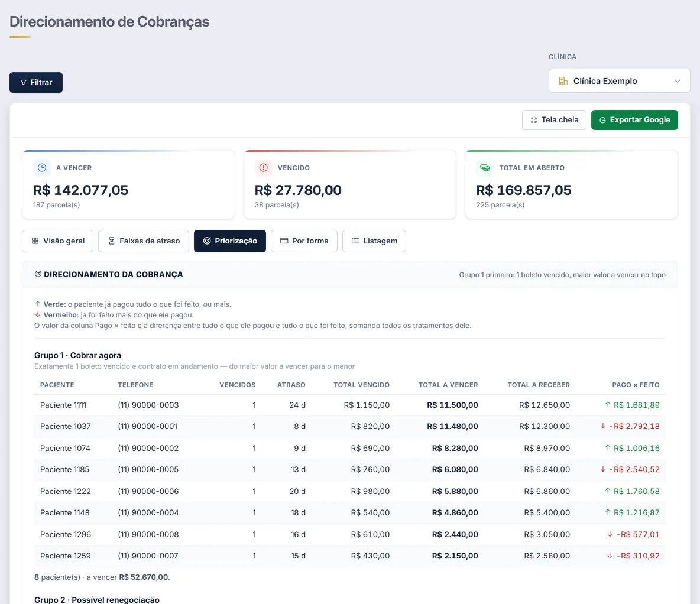Select the Paciente 1111 row name
The height and width of the screenshot is (604, 700).
click(x=63, y=405)
